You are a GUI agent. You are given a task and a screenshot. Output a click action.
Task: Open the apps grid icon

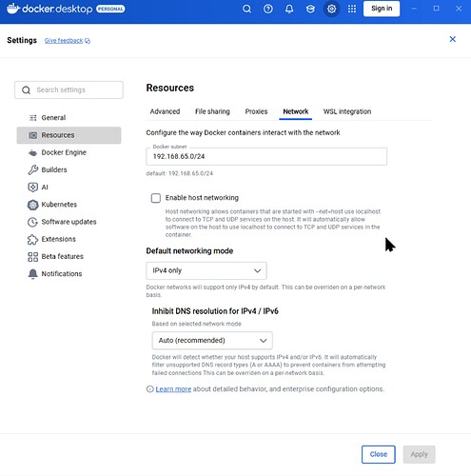click(352, 9)
